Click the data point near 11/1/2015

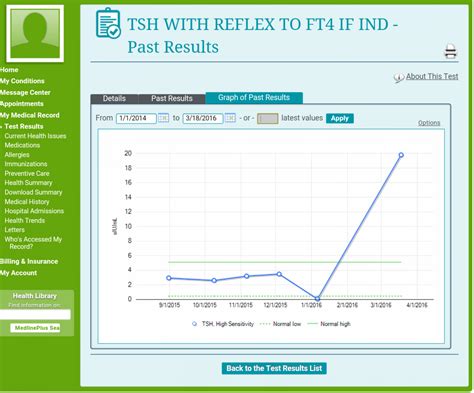(x=246, y=276)
